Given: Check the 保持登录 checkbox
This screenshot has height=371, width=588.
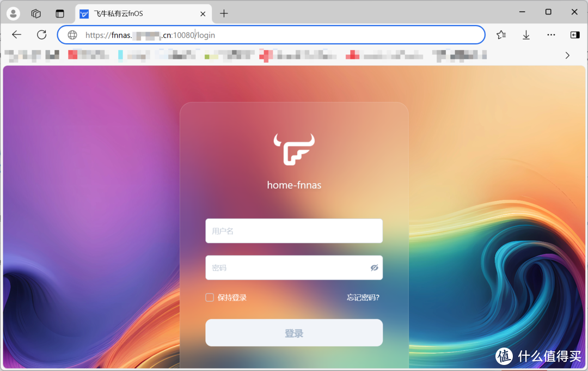Looking at the screenshot, I should point(210,297).
